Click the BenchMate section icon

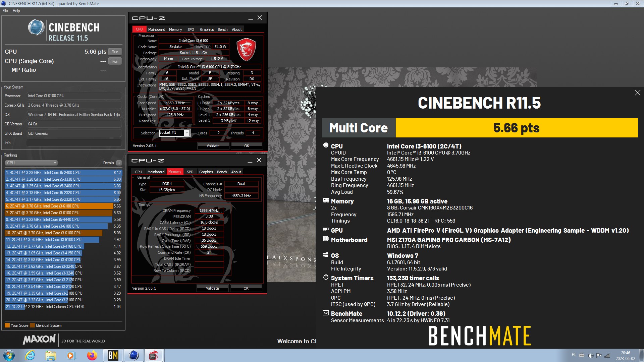pos(326,313)
